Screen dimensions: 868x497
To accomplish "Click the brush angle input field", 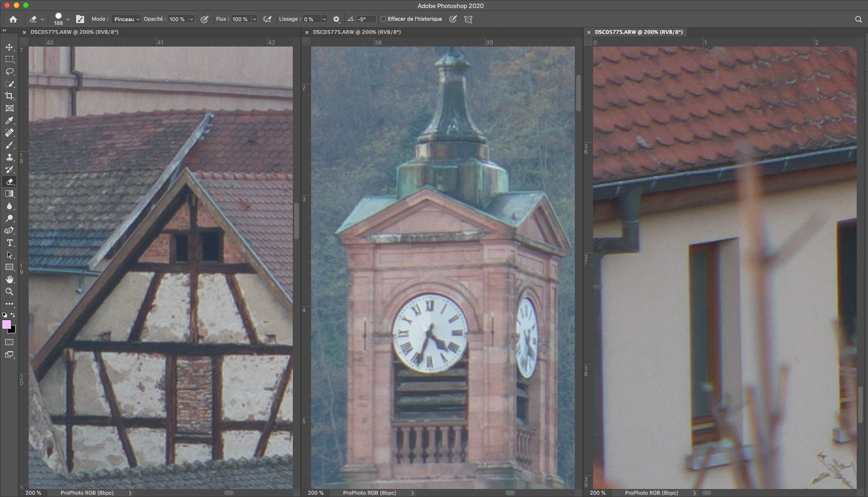I will [x=366, y=19].
